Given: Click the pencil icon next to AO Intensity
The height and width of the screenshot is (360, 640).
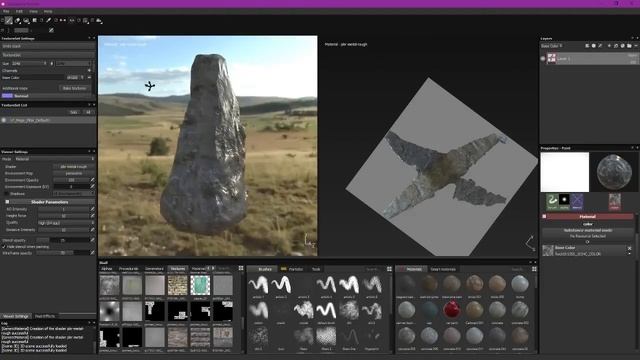Looking at the screenshot, I should pyautogui.click(x=92, y=209).
